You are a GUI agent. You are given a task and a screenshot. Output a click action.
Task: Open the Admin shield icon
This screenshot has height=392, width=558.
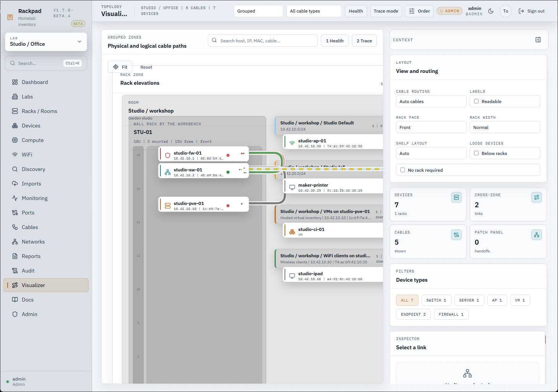[x=15, y=314]
